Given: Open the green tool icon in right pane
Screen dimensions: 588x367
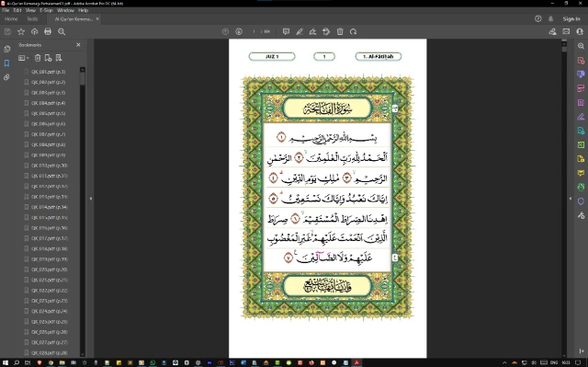Looking at the screenshot, I should pyautogui.click(x=581, y=144).
